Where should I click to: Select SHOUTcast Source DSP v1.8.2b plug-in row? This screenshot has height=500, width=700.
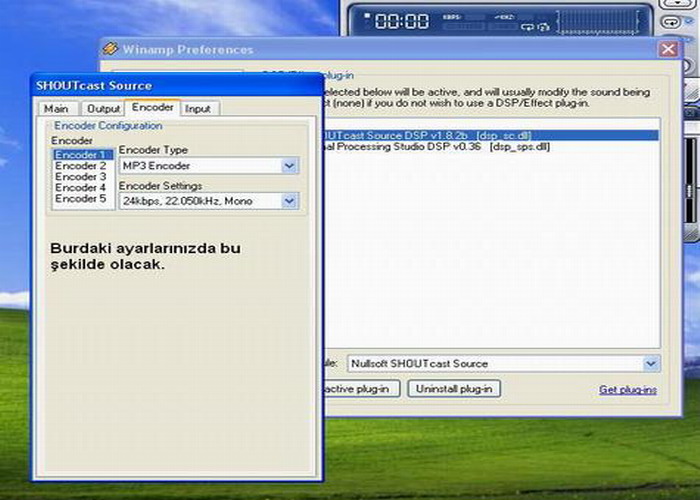point(491,135)
